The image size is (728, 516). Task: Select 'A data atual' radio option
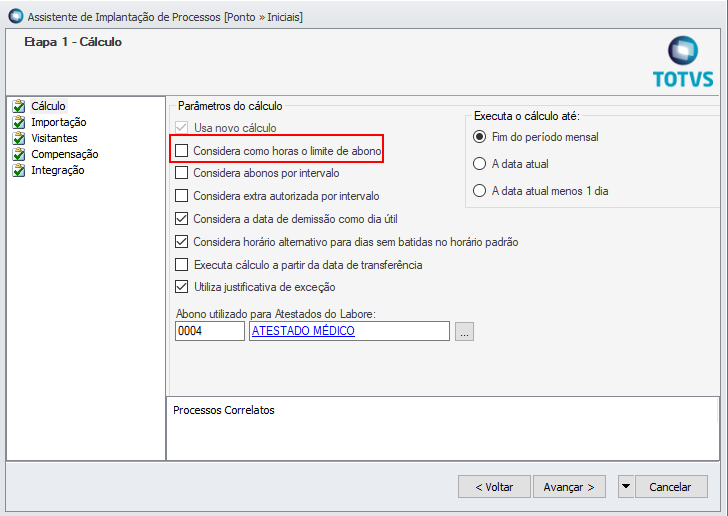(480, 163)
